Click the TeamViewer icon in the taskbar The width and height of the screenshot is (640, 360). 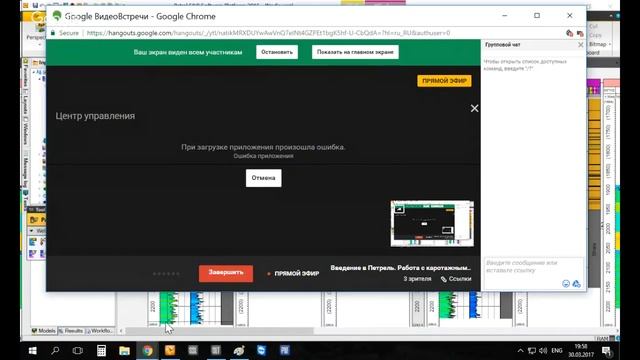click(262, 351)
